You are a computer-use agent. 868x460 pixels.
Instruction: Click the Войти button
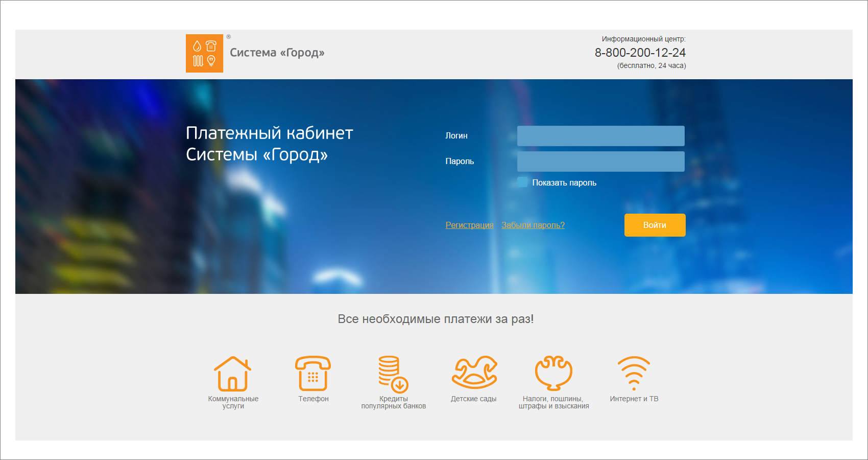655,225
